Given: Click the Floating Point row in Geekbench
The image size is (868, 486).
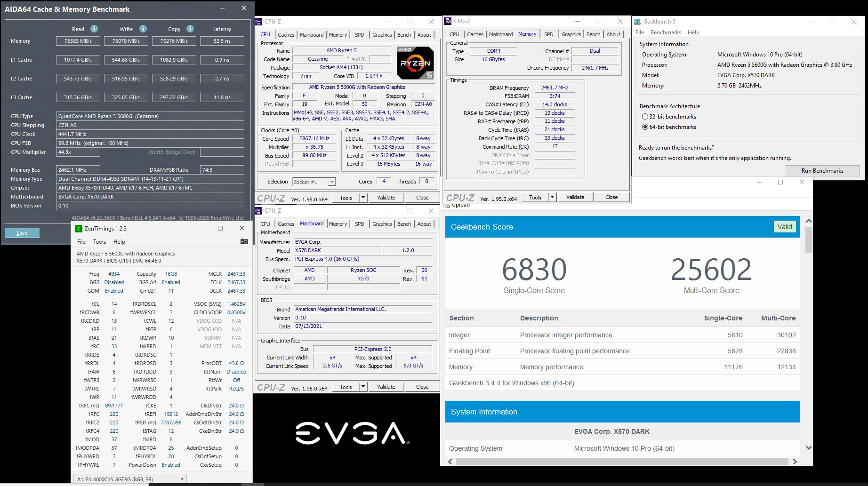Looking at the screenshot, I should click(622, 351).
